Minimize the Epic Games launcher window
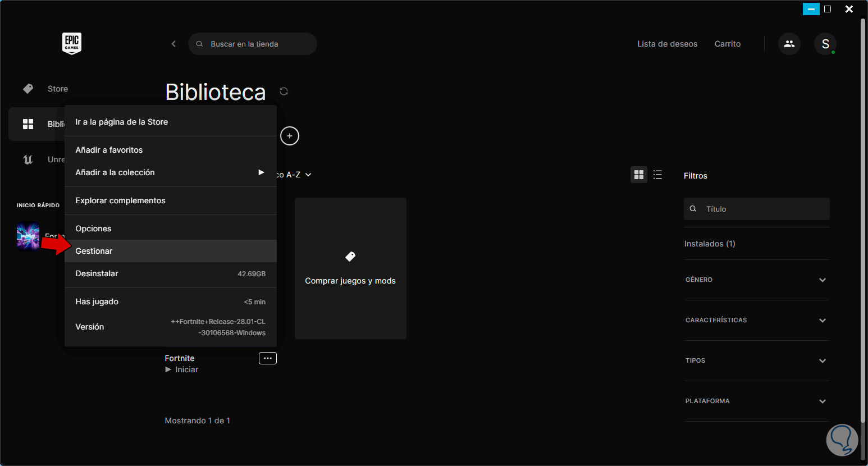 click(811, 9)
